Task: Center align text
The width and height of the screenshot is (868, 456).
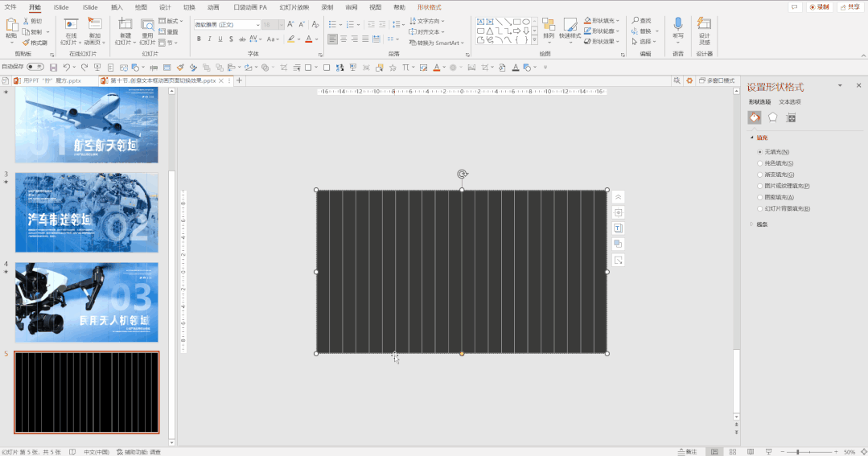Action: click(343, 39)
